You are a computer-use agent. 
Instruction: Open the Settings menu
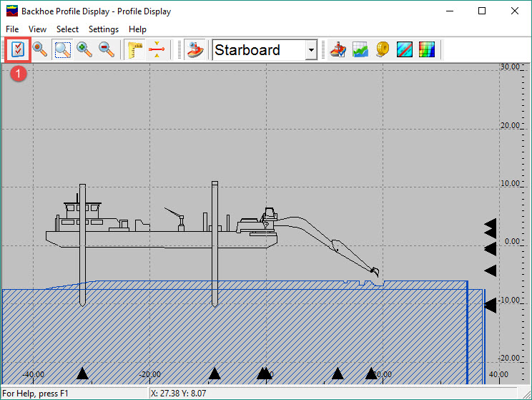point(104,29)
